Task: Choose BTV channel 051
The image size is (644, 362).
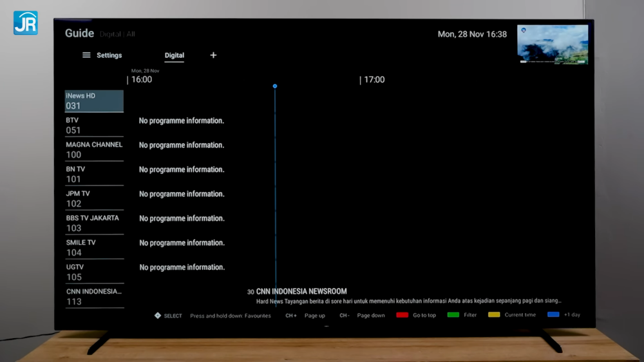Action: pyautogui.click(x=94, y=126)
